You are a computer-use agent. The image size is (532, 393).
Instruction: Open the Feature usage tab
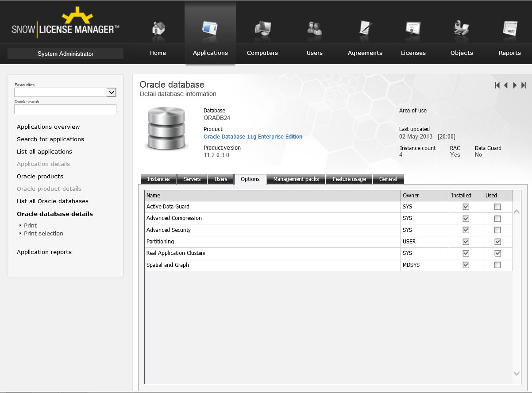349,179
